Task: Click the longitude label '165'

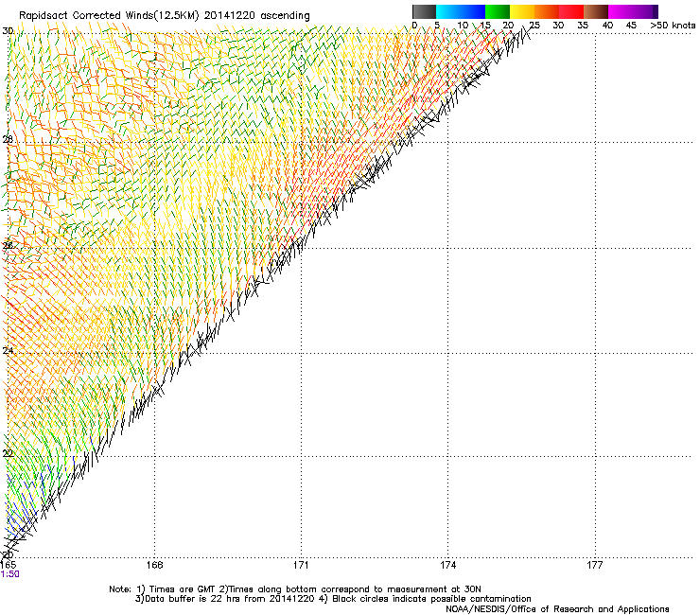Action: 8,565
